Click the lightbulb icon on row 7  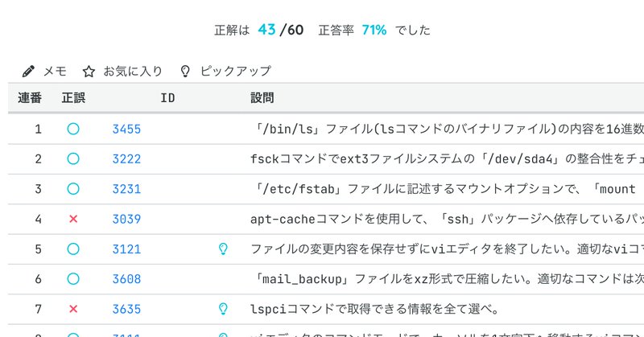tap(224, 309)
